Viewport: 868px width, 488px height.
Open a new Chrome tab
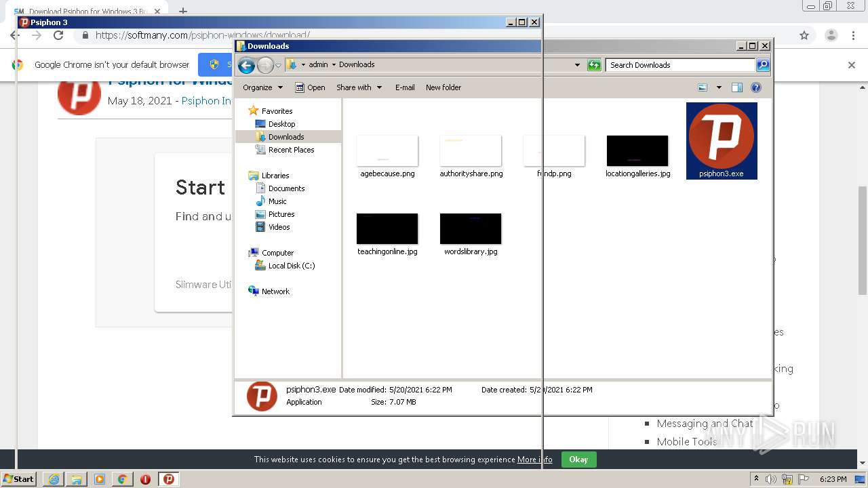click(183, 11)
